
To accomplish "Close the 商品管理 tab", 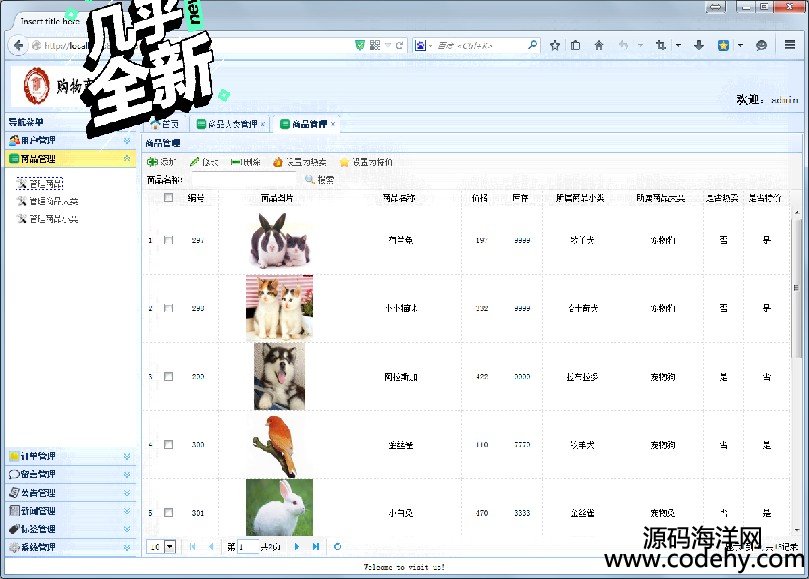I will (333, 124).
